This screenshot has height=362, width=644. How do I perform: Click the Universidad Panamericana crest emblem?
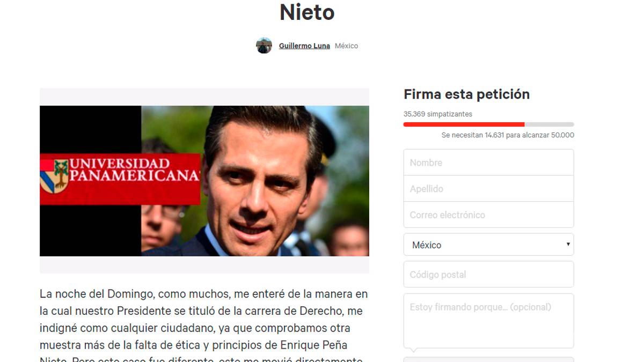point(54,175)
